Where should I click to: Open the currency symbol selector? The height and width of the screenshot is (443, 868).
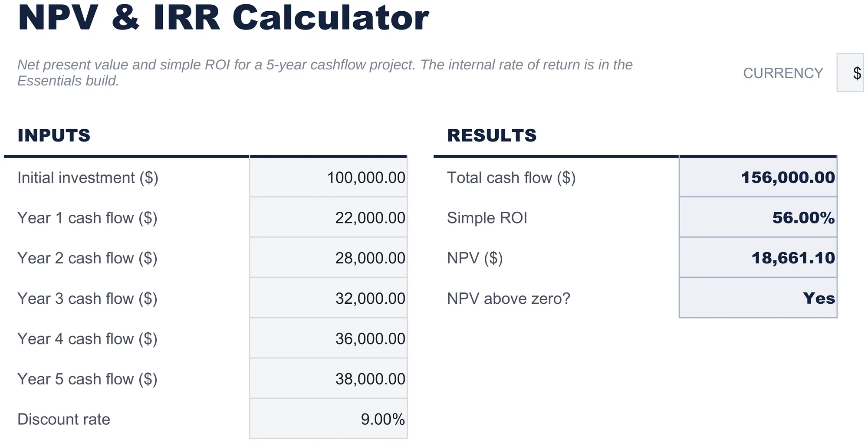(851, 72)
